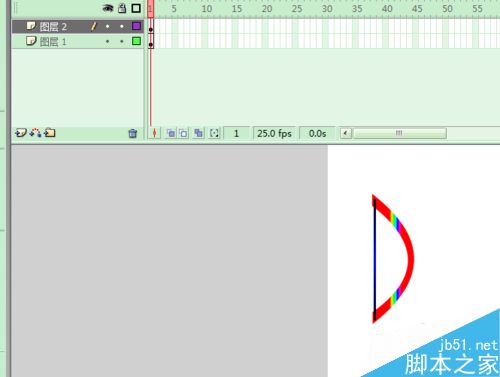Click the outline square column header
Screen dimensions: 500x377
click(136, 8)
